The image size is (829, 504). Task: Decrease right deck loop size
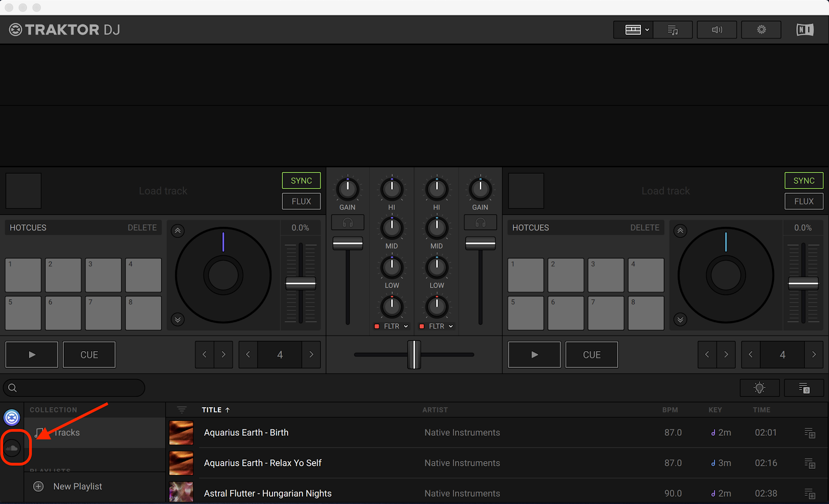tap(751, 355)
